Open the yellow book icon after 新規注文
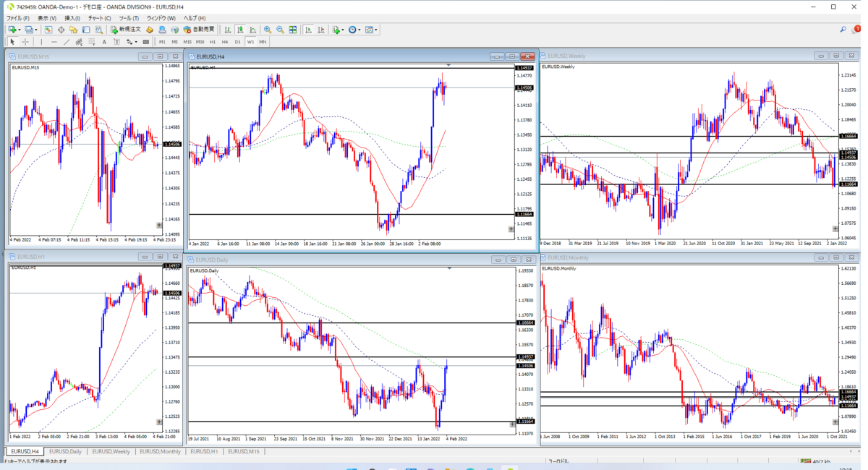Viewport: 868px width, 470px height. pyautogui.click(x=150, y=30)
